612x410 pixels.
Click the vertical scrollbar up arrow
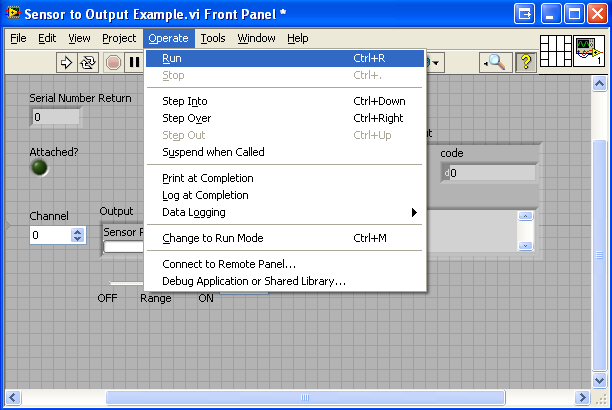pyautogui.click(x=599, y=83)
